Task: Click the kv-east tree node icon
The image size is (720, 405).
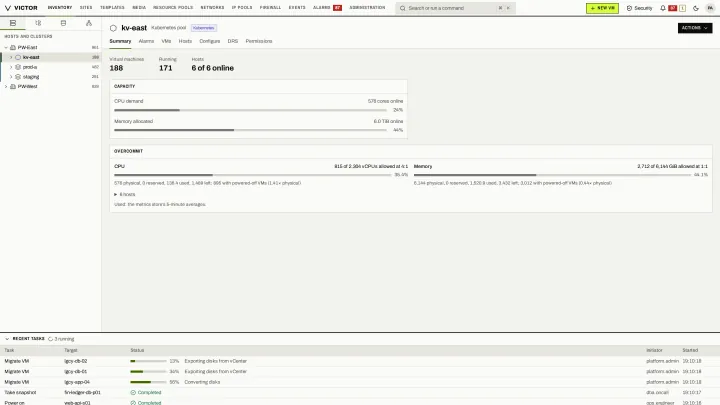Action: click(18, 57)
